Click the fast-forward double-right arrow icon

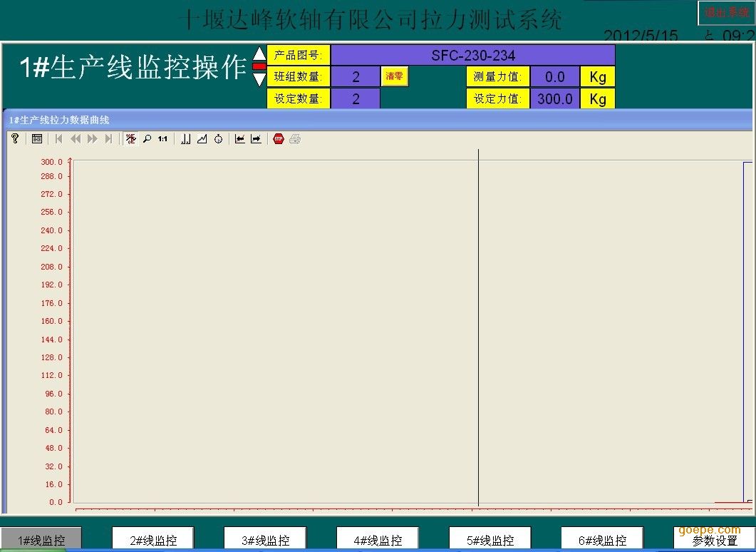92,139
